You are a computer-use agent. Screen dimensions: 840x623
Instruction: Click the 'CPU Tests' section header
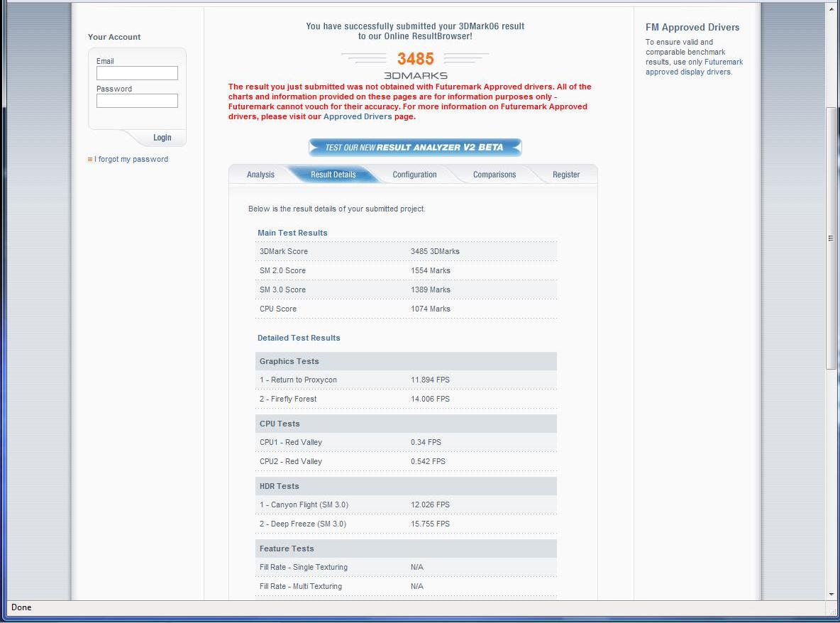pos(406,424)
